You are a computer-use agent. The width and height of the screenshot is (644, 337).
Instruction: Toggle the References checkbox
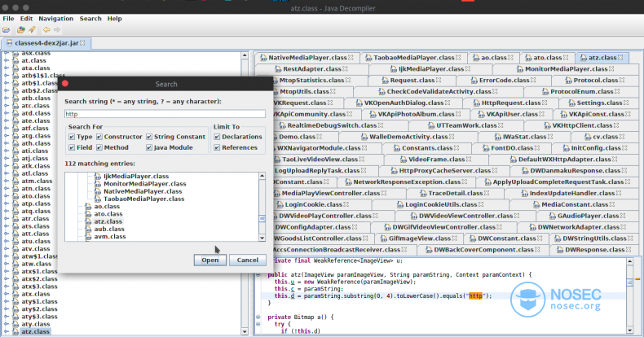coord(217,147)
